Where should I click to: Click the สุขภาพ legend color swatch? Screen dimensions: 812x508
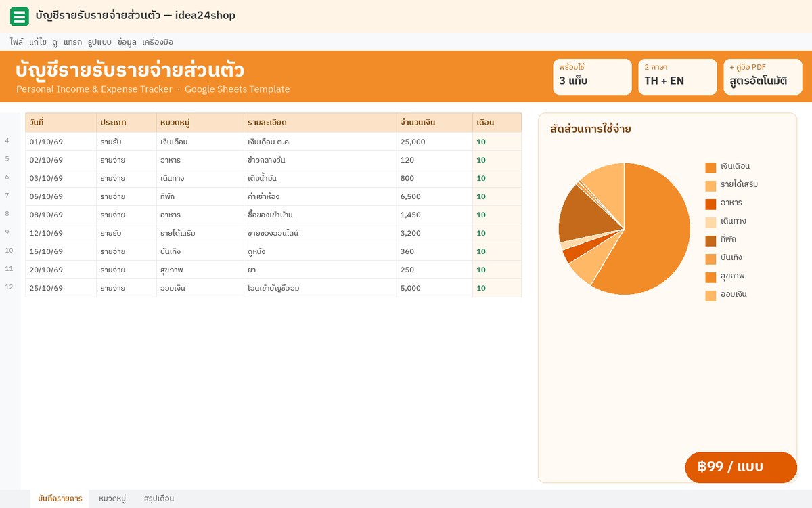click(x=710, y=277)
